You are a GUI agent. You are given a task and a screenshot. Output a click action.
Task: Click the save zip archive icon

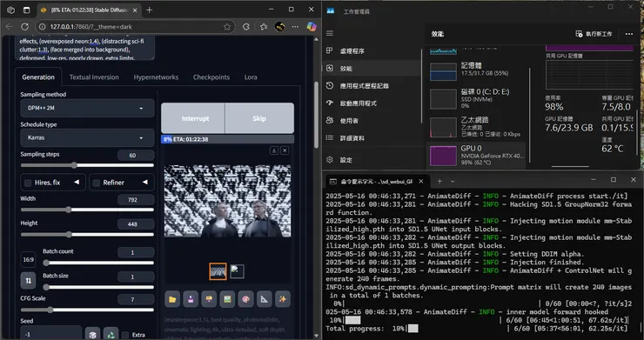209,299
